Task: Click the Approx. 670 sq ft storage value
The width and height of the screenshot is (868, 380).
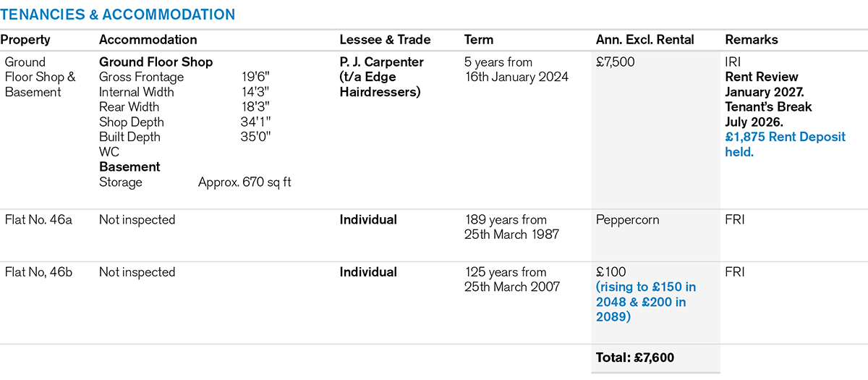Action: point(244,182)
